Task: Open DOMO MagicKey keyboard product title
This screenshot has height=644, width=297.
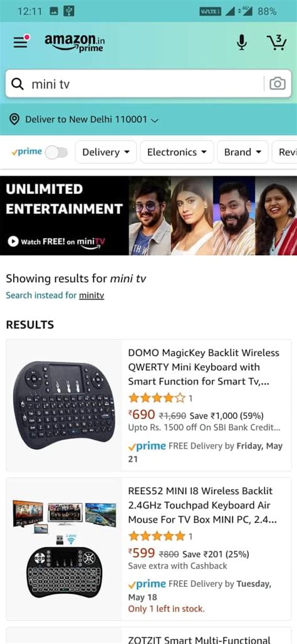Action: click(x=204, y=367)
